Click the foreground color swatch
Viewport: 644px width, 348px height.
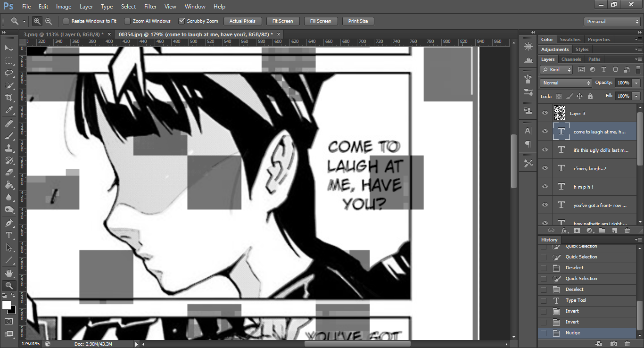point(7,305)
